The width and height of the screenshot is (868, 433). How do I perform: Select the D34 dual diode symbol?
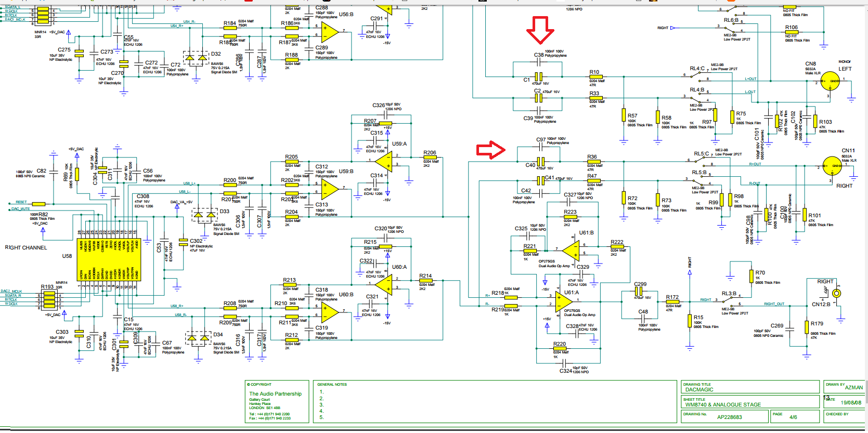(198, 338)
